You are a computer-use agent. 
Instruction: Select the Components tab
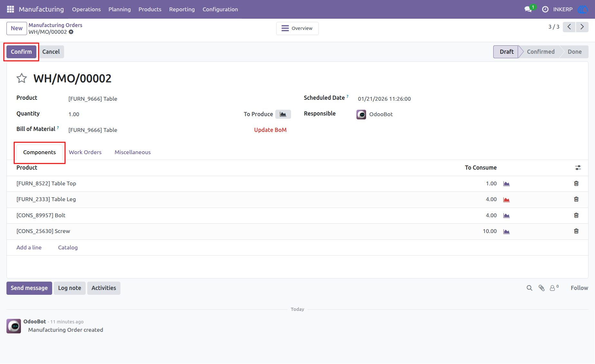[39, 152]
